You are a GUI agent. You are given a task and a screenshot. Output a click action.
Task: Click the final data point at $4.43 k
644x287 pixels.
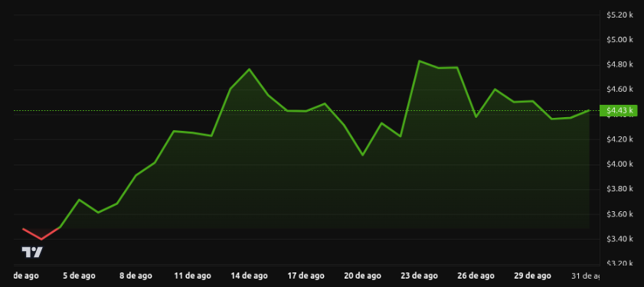589,110
